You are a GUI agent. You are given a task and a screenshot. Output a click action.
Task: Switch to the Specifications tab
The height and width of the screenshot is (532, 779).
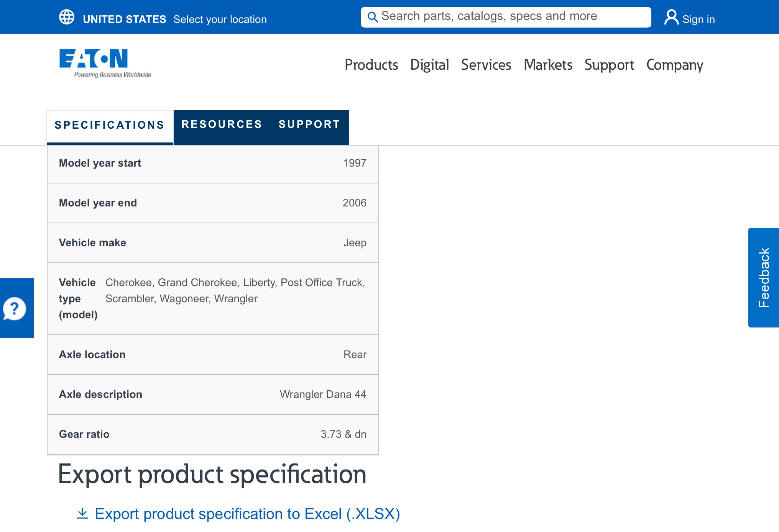pyautogui.click(x=110, y=125)
